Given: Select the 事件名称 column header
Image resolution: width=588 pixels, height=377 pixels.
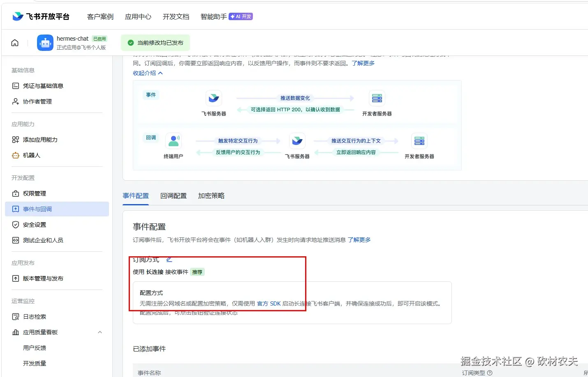Looking at the screenshot, I should tap(149, 373).
